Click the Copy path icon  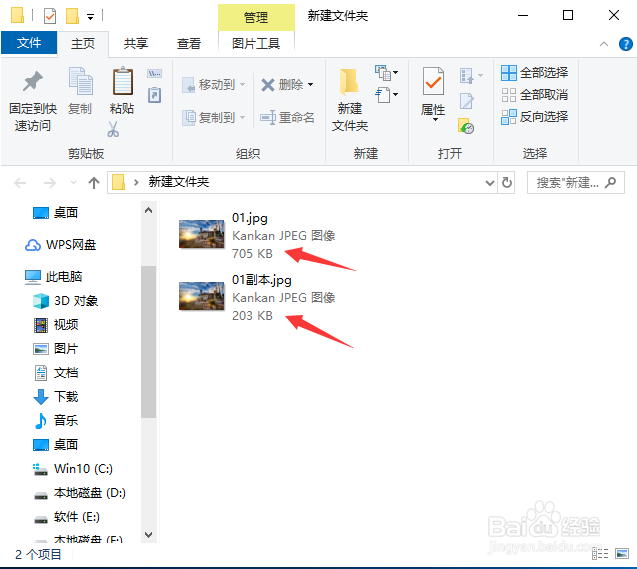[x=154, y=74]
